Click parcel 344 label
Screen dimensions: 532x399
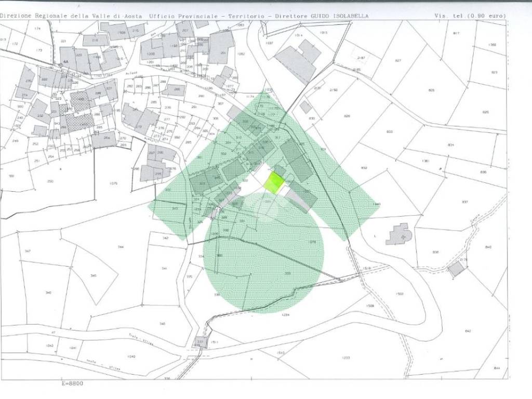121,247
